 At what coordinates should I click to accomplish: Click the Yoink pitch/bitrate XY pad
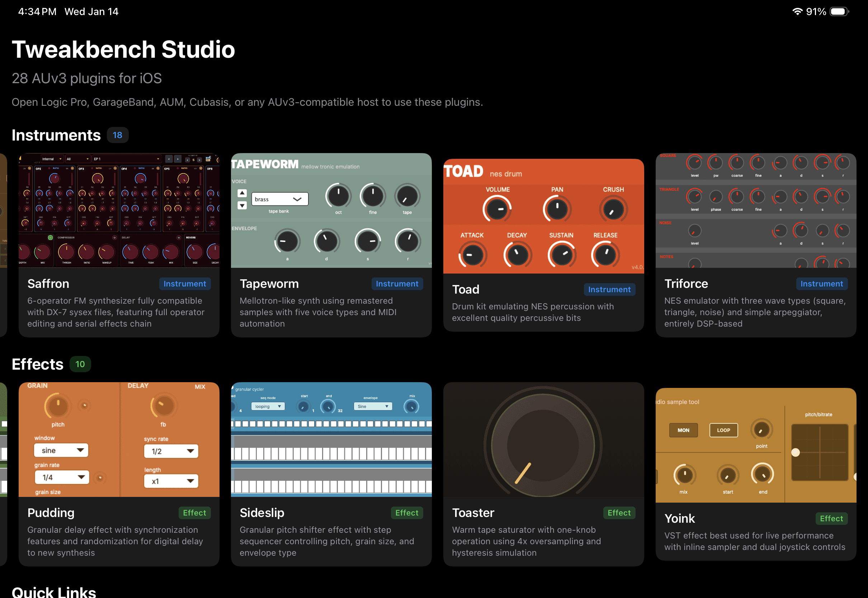coord(819,452)
